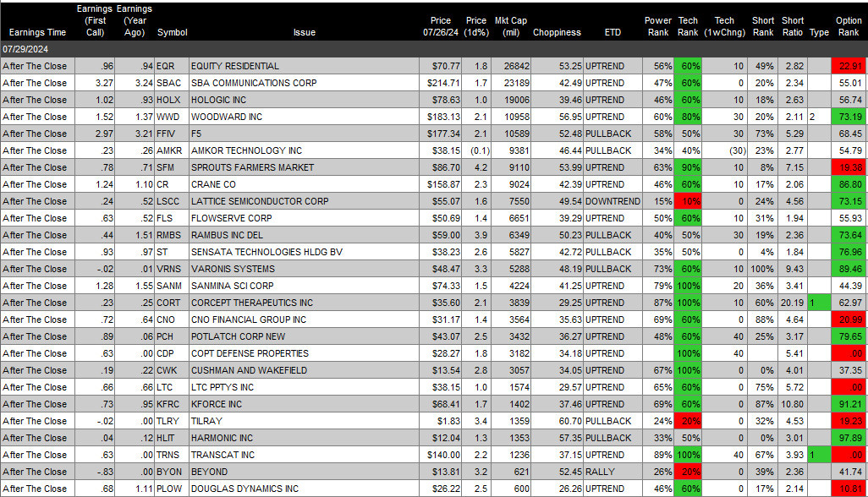The image size is (868, 497).
Task: Select the TLRY symbol cell
Action: point(172,421)
